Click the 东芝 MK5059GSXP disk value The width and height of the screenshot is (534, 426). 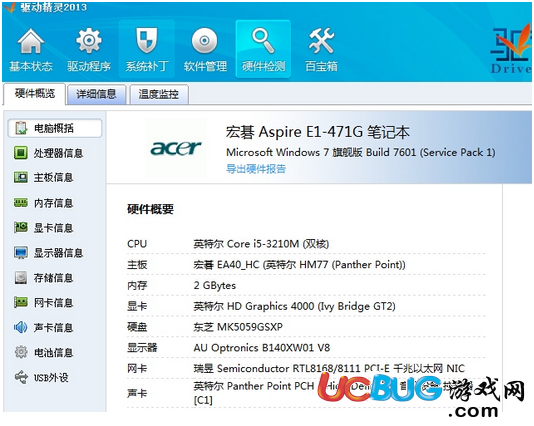(238, 327)
